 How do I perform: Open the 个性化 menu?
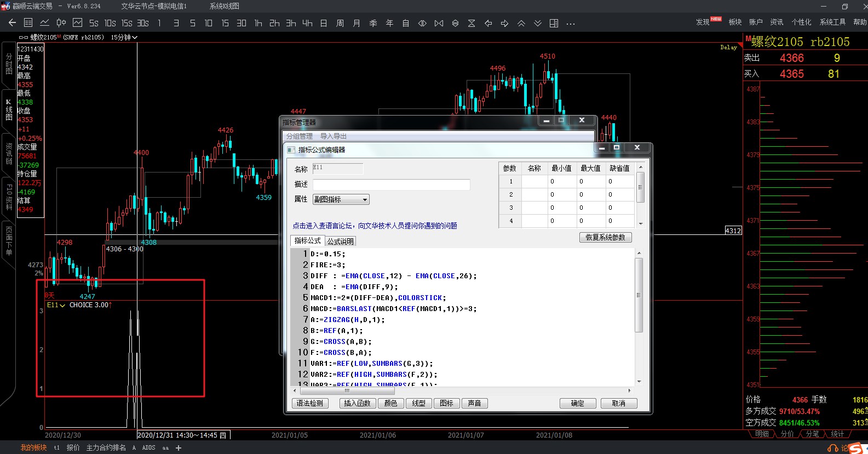coord(801,22)
